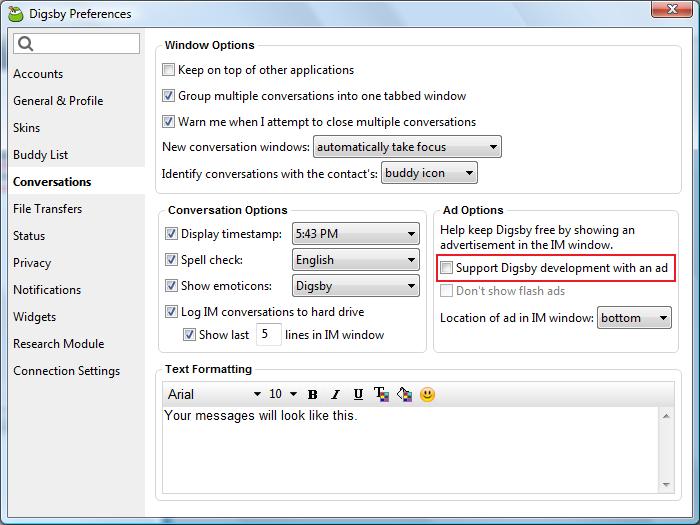This screenshot has width=700, height=525.
Task: Click the Digsby app icon in title bar
Action: [16, 14]
